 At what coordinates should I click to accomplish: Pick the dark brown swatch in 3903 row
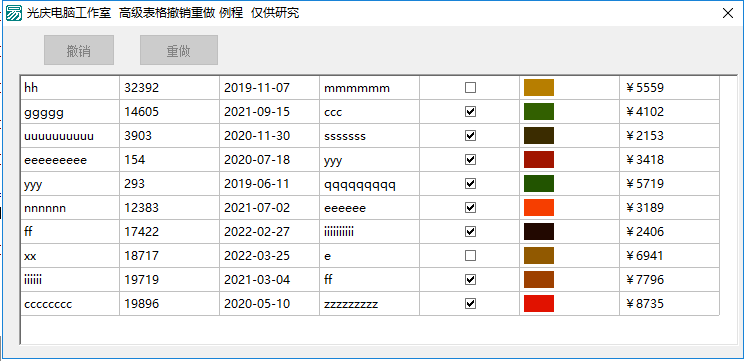point(539,136)
